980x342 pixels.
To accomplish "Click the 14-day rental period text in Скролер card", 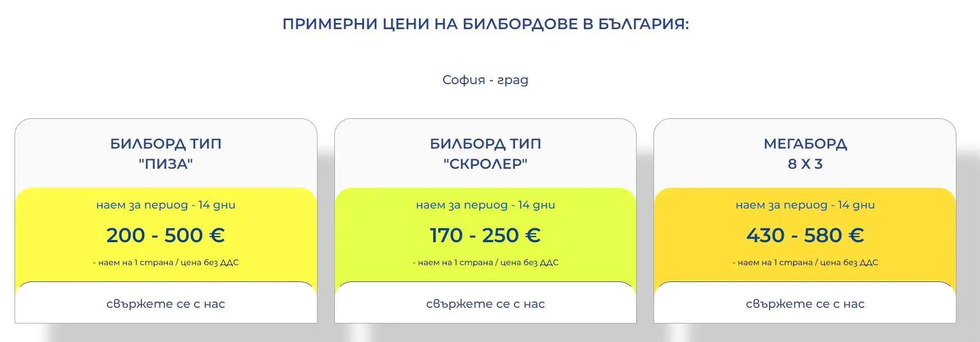I will pos(485,205).
